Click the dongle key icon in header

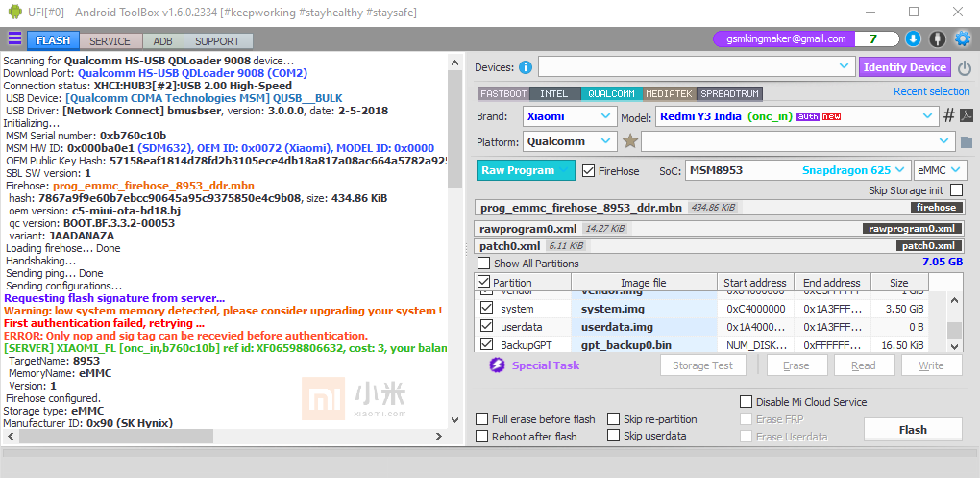coord(937,39)
